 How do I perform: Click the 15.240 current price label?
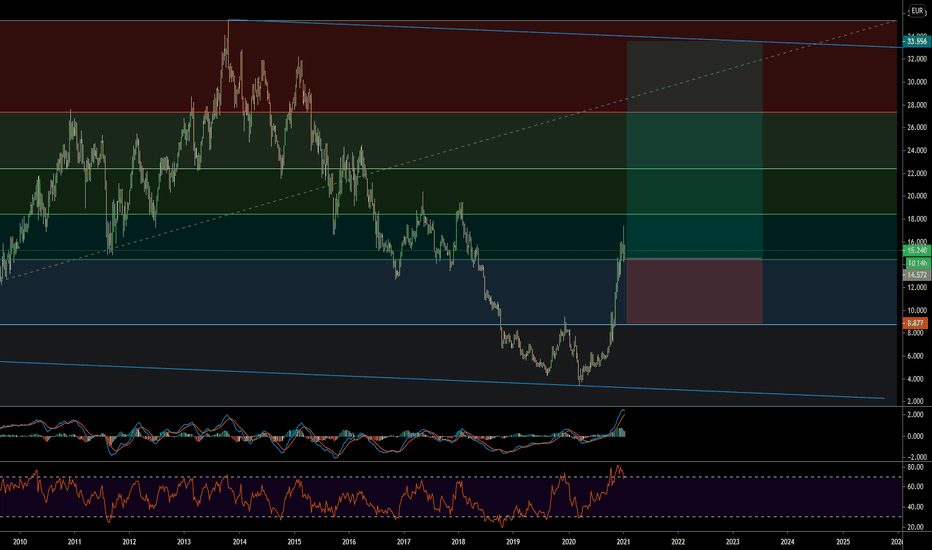(917, 250)
